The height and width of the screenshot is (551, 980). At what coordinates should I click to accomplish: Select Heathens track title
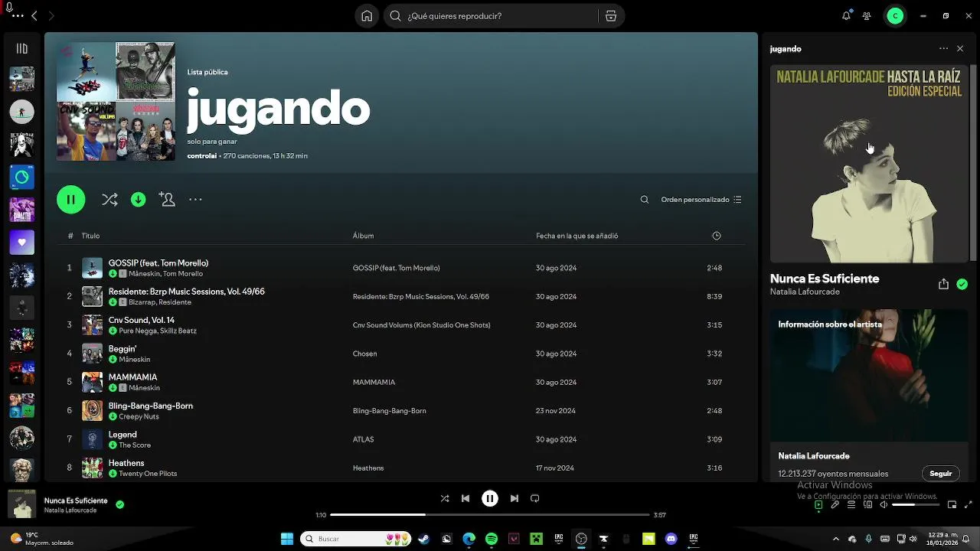pyautogui.click(x=126, y=463)
